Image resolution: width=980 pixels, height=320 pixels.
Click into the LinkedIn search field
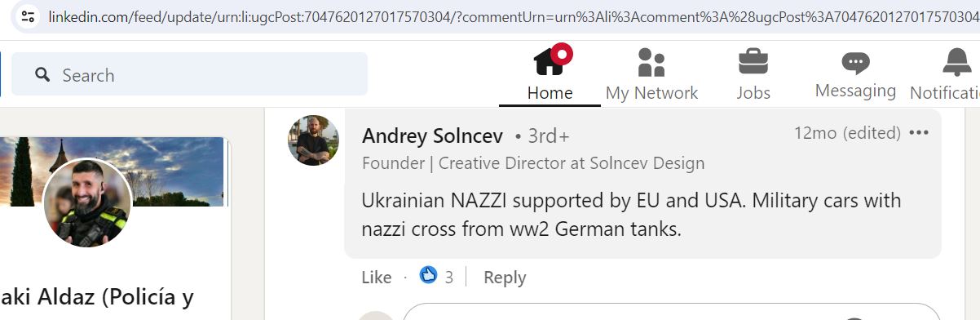pos(189,75)
